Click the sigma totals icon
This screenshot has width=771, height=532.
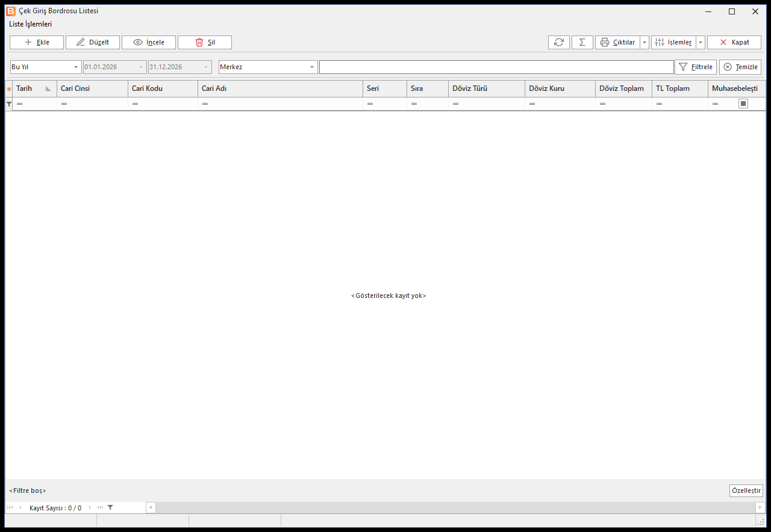pos(582,42)
